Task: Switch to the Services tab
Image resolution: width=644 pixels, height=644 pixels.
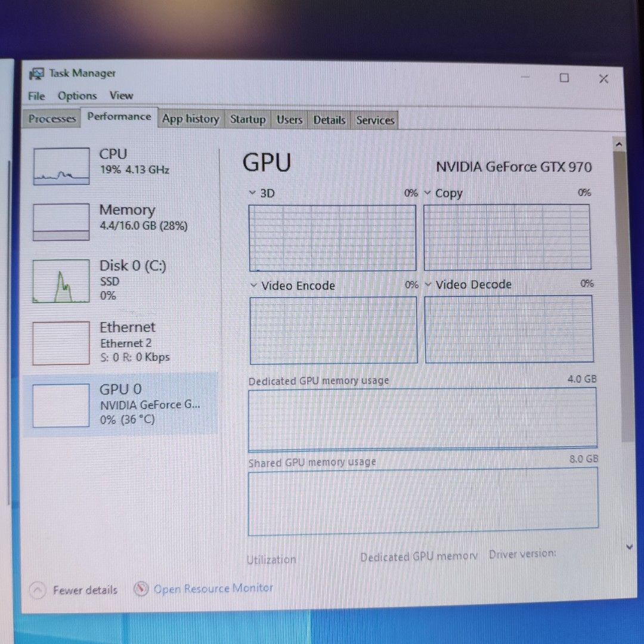Action: tap(374, 120)
